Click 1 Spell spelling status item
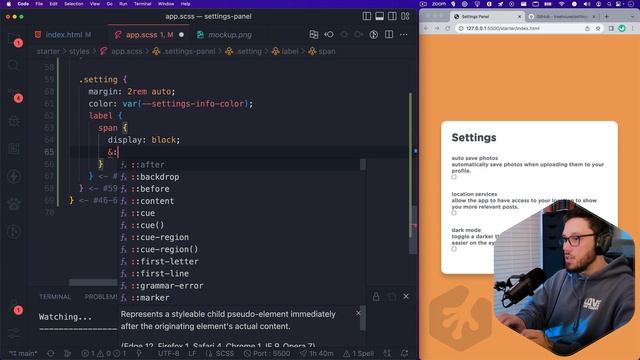 pyautogui.click(x=358, y=353)
